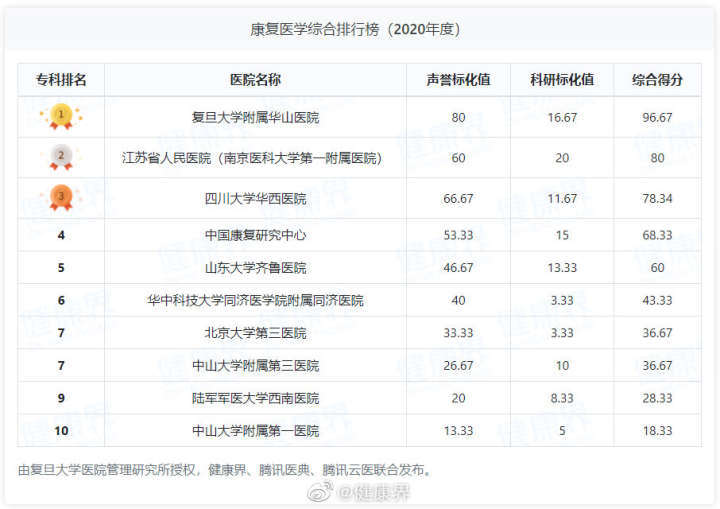This screenshot has height=509, width=720.
Task: Click reputation value 40
Action: click(458, 300)
